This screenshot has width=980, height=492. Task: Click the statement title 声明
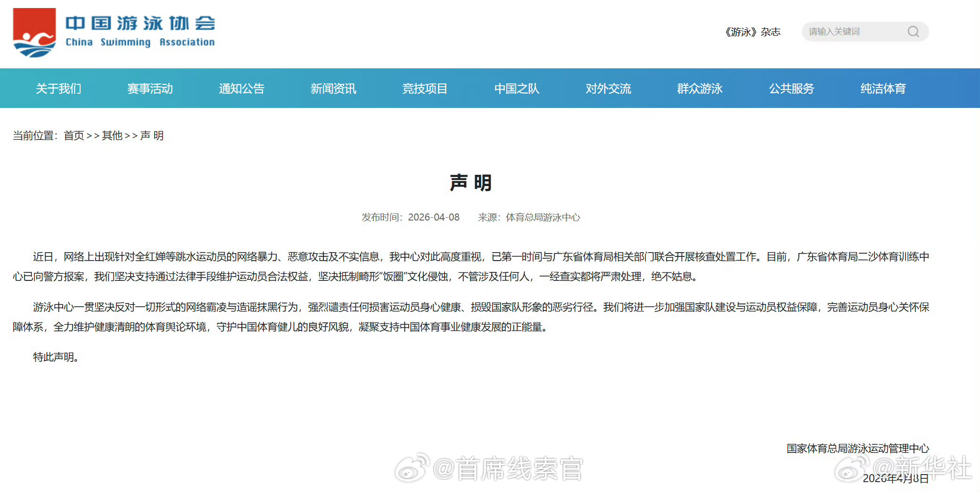[x=469, y=183]
